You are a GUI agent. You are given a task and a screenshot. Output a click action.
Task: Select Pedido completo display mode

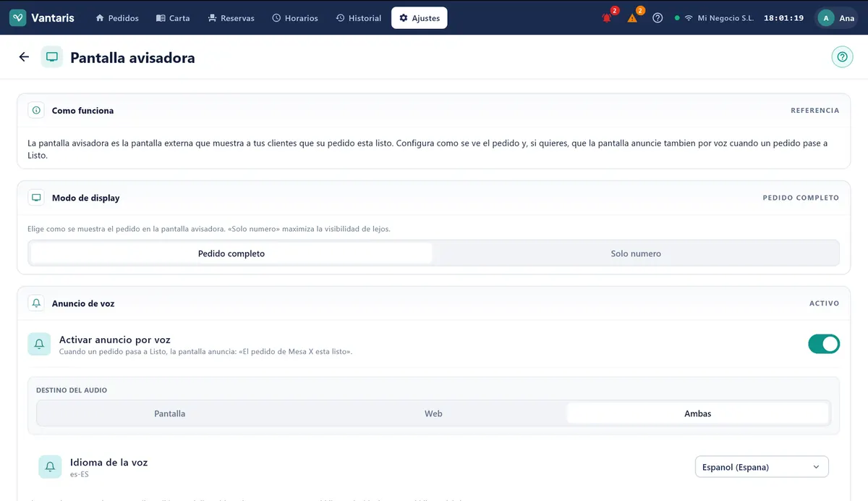(x=231, y=253)
